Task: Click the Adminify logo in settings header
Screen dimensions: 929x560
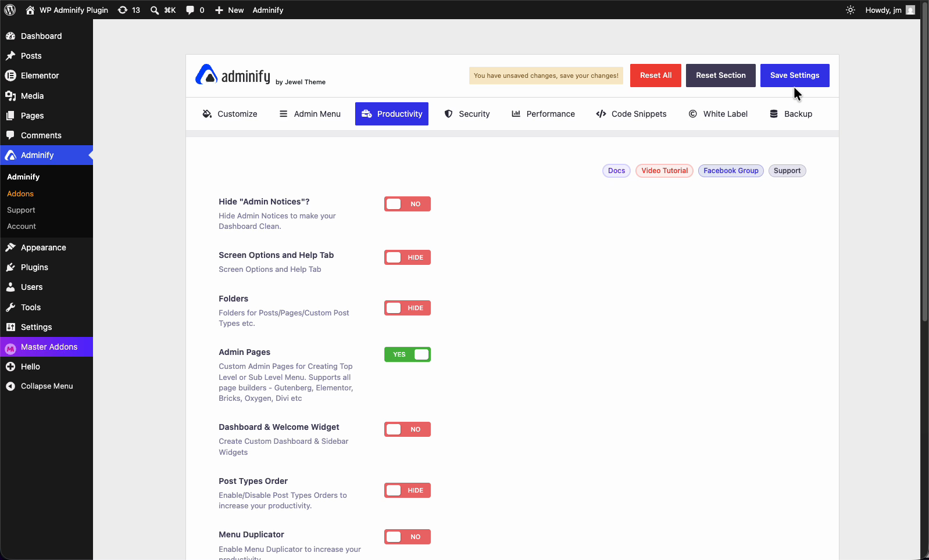Action: pos(233,75)
